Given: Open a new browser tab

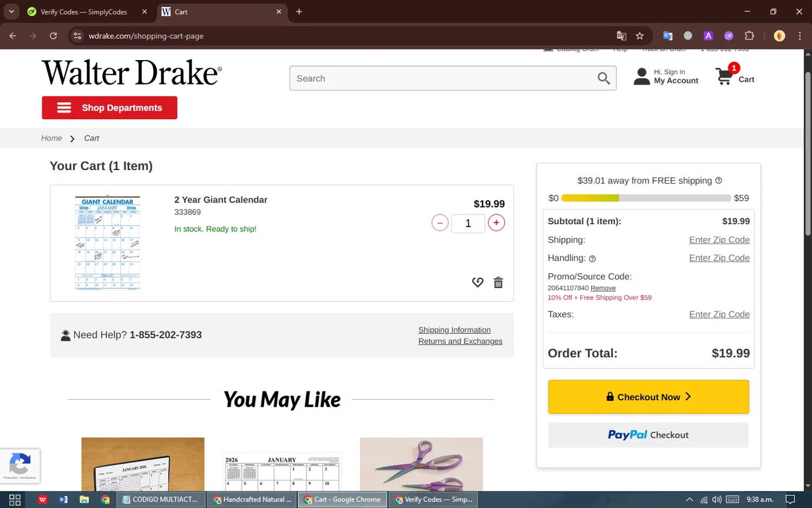Looking at the screenshot, I should pos(299,12).
